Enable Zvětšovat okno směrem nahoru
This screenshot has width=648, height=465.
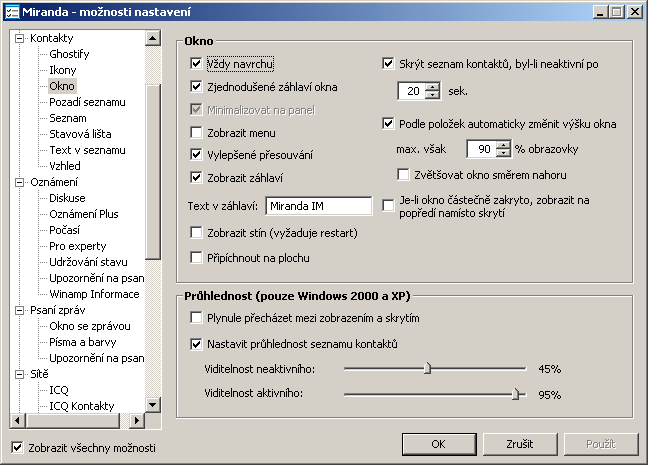pos(403,174)
